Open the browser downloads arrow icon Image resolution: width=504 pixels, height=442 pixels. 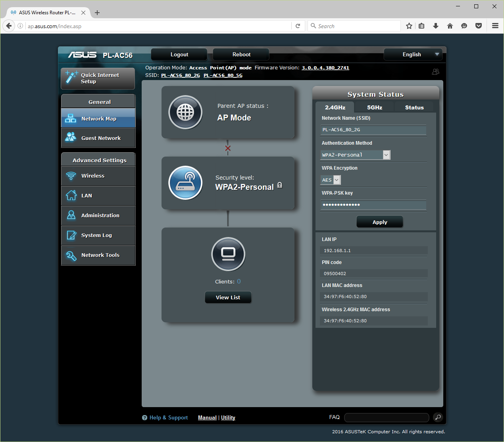(436, 26)
